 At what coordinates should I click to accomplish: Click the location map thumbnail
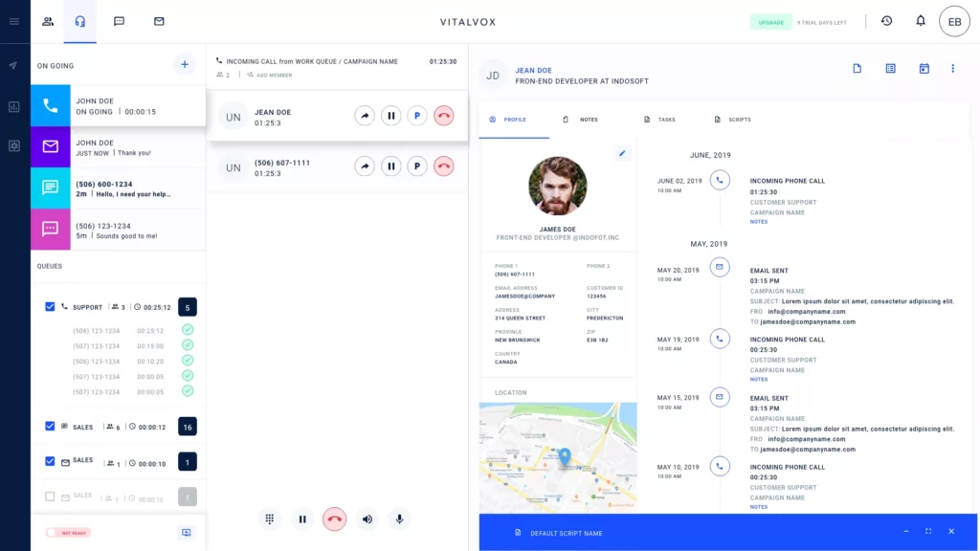(558, 457)
